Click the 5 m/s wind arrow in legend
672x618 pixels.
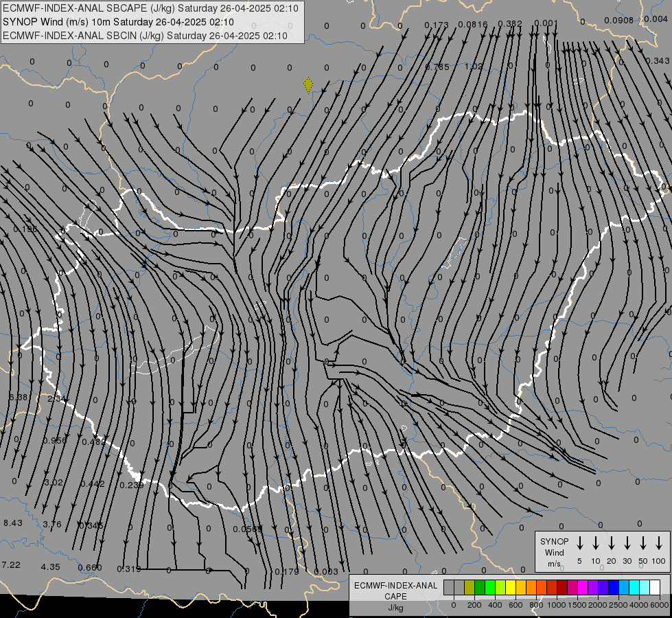[580, 543]
